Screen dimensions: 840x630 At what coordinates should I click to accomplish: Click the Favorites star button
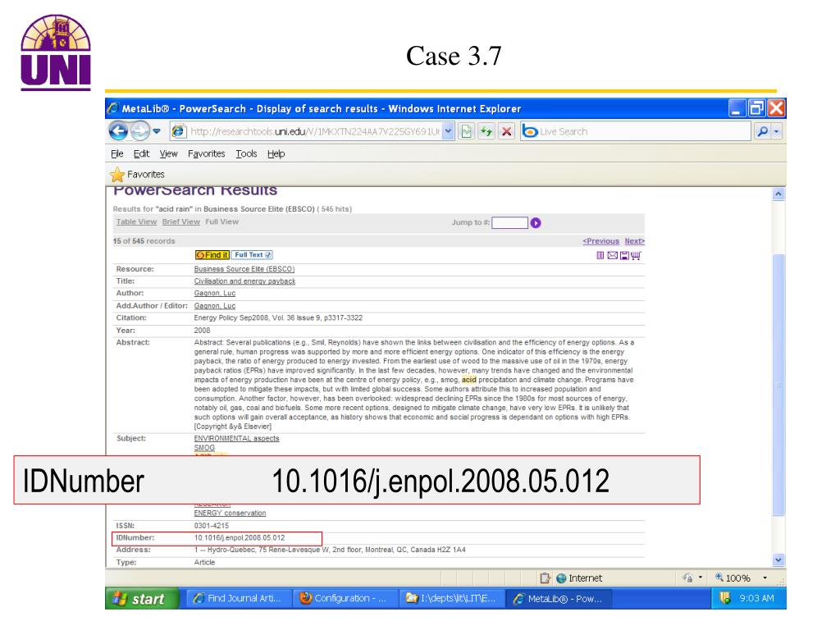pyautogui.click(x=137, y=175)
